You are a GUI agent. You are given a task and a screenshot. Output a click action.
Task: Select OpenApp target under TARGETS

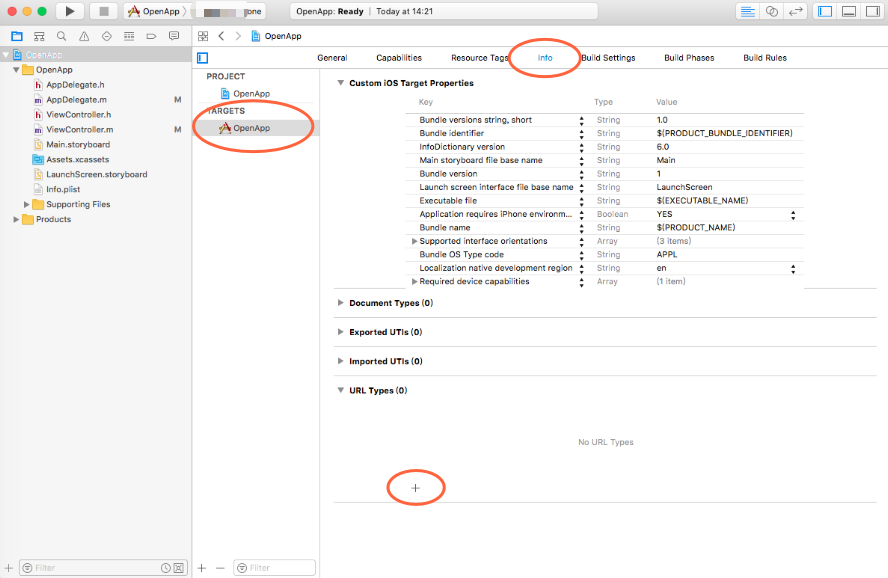point(251,128)
